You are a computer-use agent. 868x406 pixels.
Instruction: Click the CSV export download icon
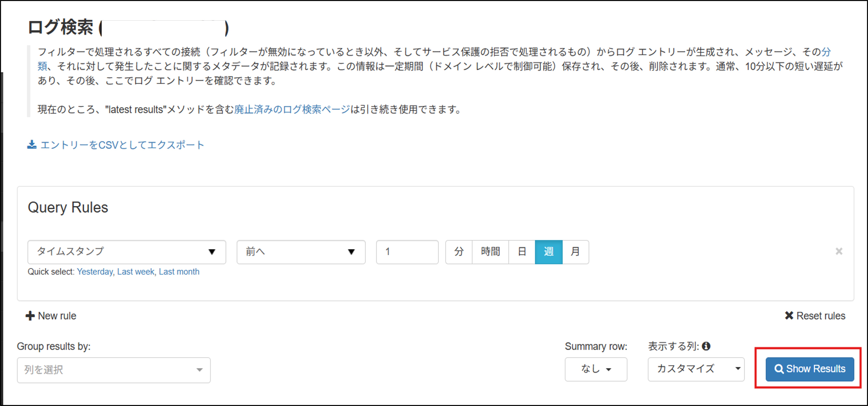click(x=32, y=145)
